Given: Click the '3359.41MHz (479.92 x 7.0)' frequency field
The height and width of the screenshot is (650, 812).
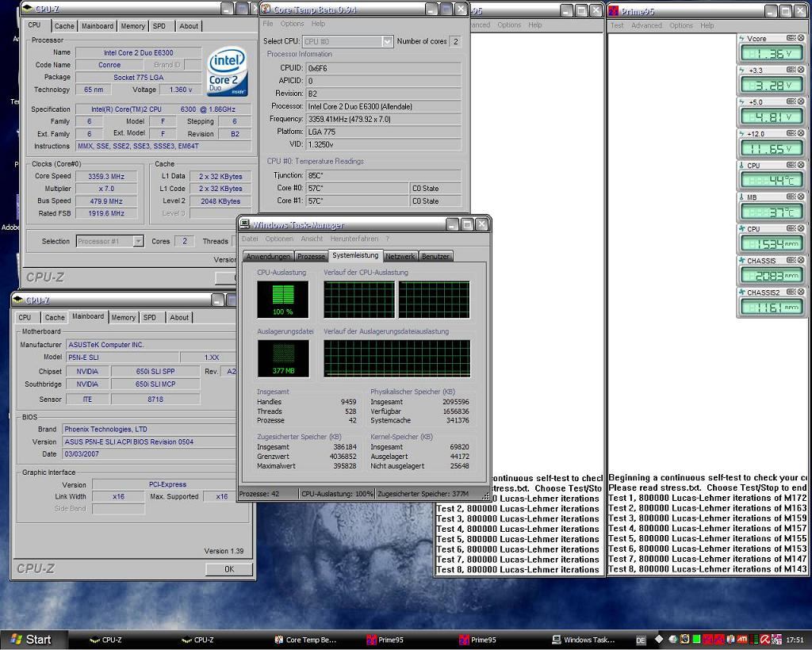Looking at the screenshot, I should coord(383,119).
